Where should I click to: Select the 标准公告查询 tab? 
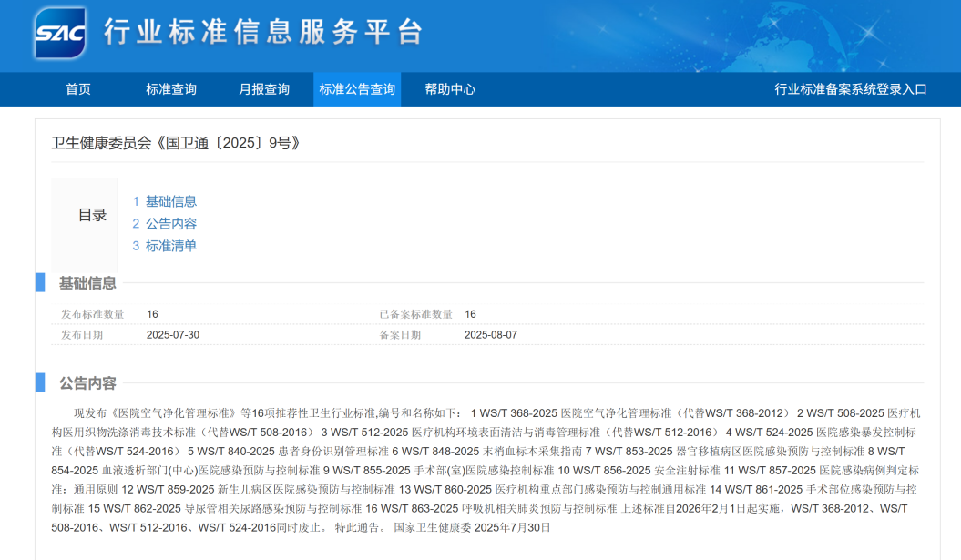(357, 89)
